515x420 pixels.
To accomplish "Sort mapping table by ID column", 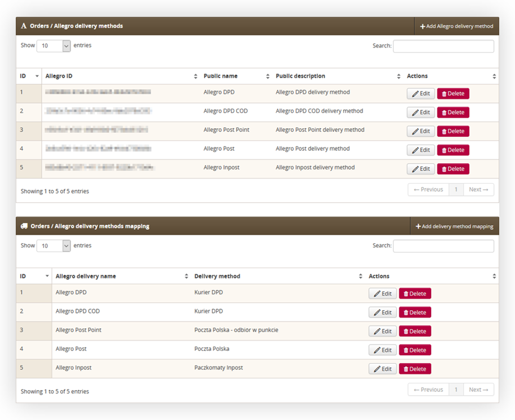I will pos(34,276).
